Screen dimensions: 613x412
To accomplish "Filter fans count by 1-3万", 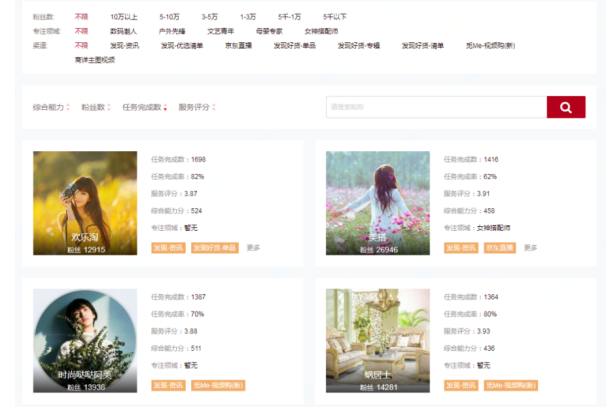I will 248,17.
